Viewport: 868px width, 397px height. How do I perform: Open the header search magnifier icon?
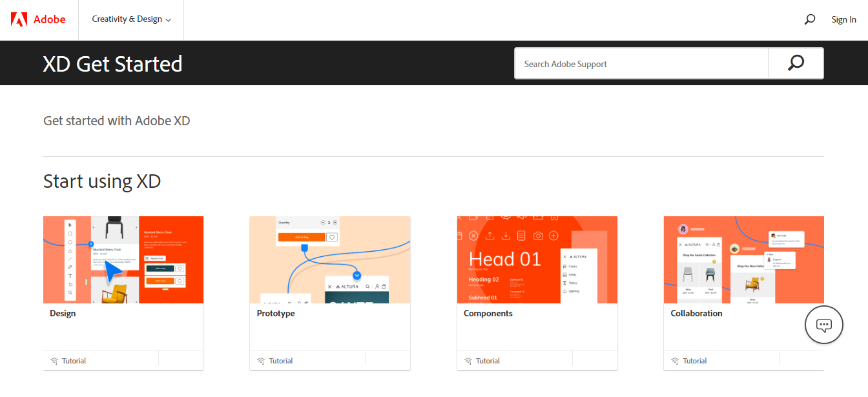(809, 19)
